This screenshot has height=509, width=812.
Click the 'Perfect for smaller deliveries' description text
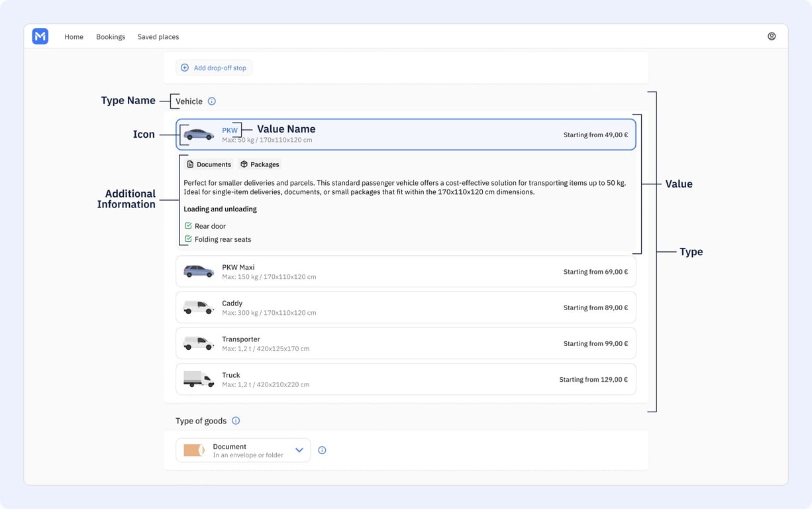click(x=405, y=188)
